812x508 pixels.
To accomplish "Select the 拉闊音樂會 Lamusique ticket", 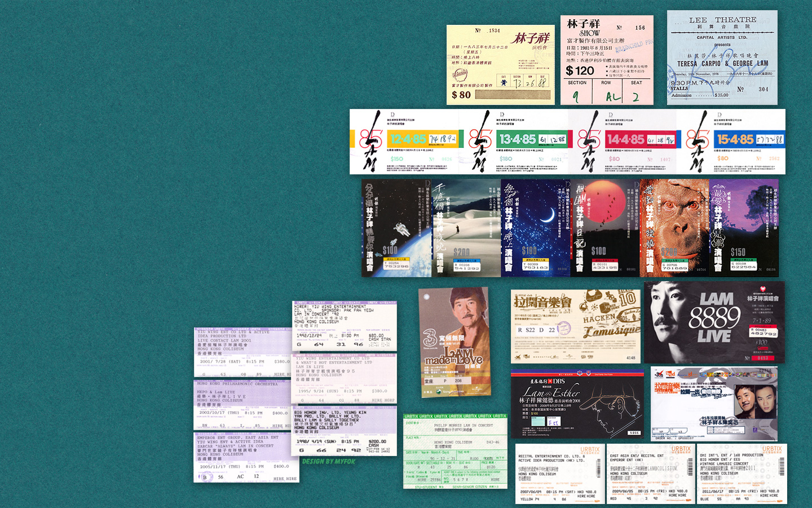I will click(x=576, y=326).
